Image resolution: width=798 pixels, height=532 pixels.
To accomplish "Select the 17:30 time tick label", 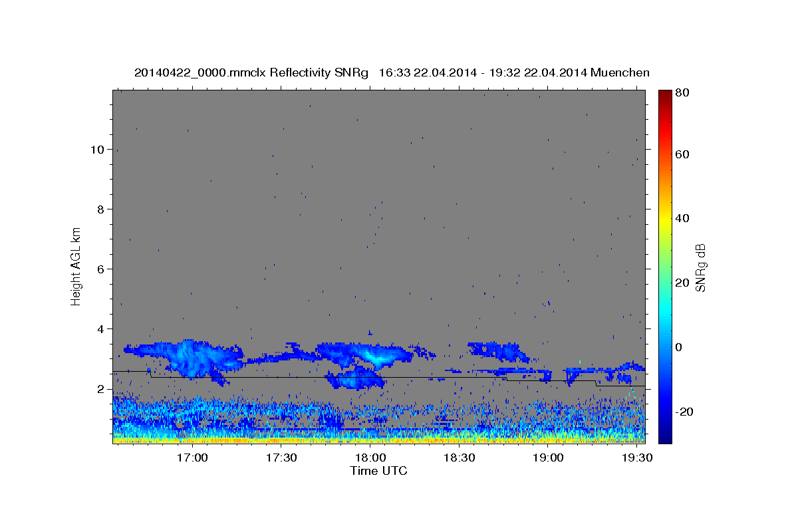I will click(281, 458).
